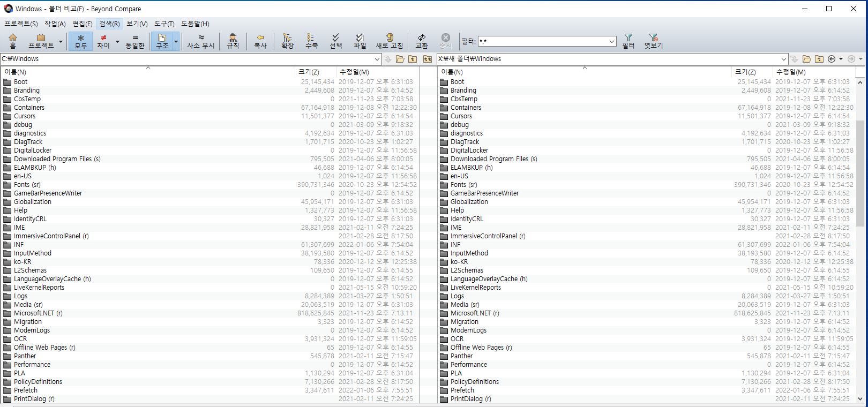Go up one level in right pane

tap(819, 59)
